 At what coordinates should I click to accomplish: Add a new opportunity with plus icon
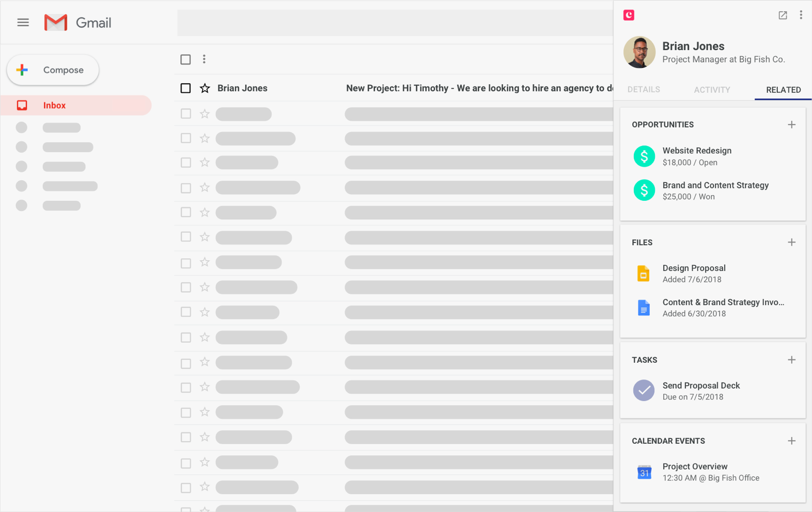point(791,124)
